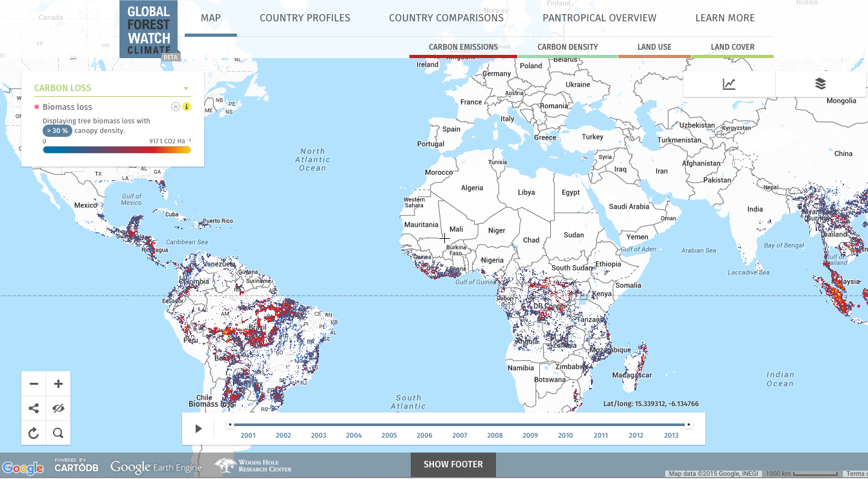Select year 2011 on the timeline
The height and width of the screenshot is (479, 868).
[601, 435]
